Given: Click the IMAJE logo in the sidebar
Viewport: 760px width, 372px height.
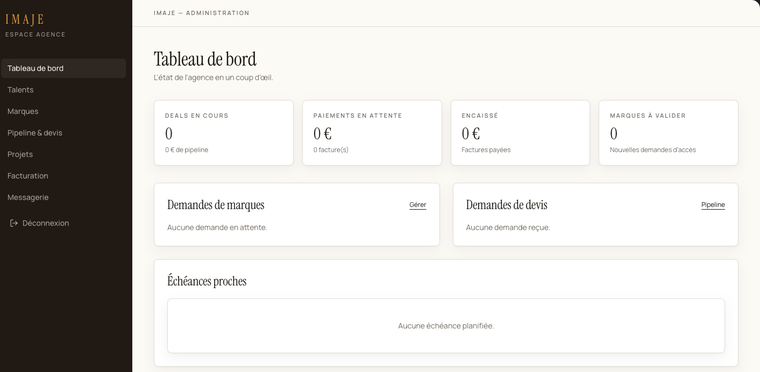Looking at the screenshot, I should 24,19.
